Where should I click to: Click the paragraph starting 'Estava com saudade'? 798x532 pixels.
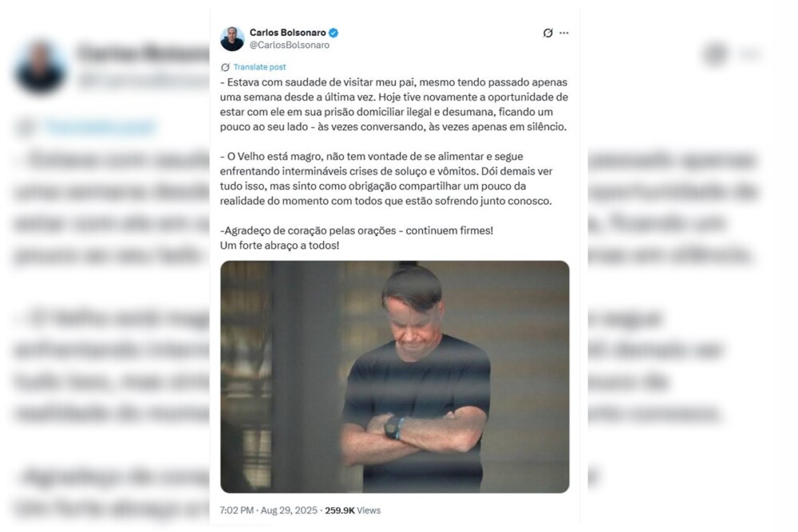(394, 104)
